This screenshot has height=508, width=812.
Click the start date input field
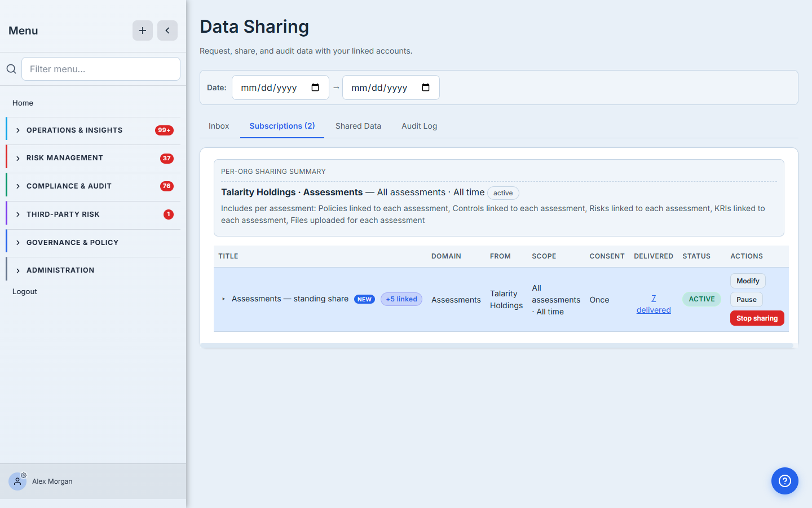click(280, 87)
